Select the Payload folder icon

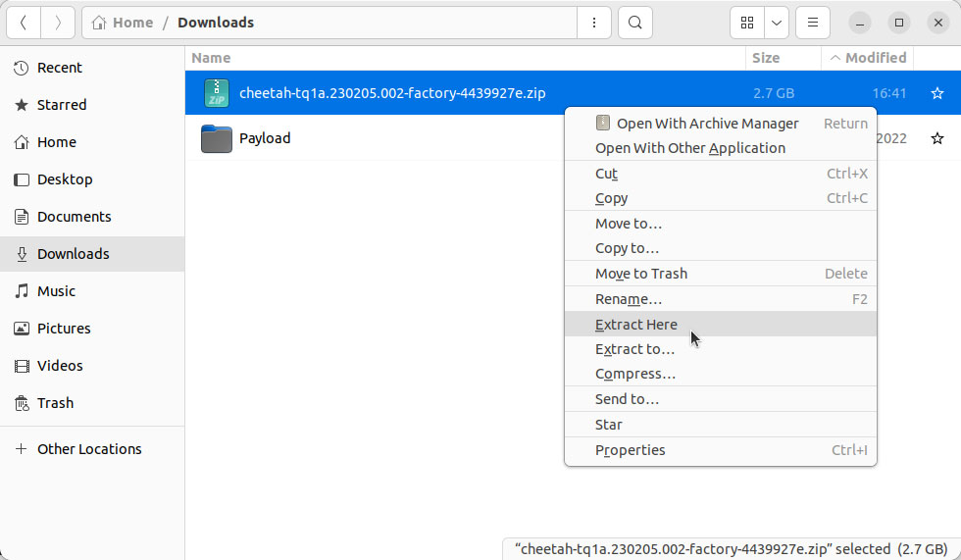217,138
